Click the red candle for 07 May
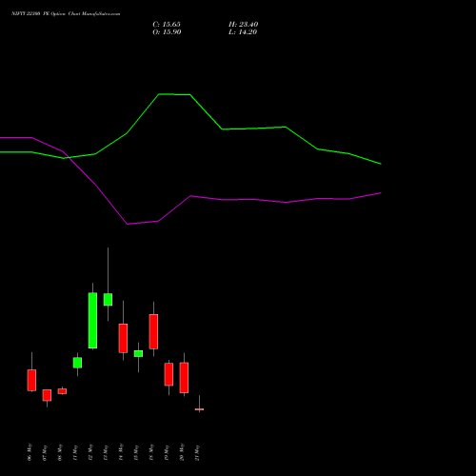 pyautogui.click(x=47, y=395)
